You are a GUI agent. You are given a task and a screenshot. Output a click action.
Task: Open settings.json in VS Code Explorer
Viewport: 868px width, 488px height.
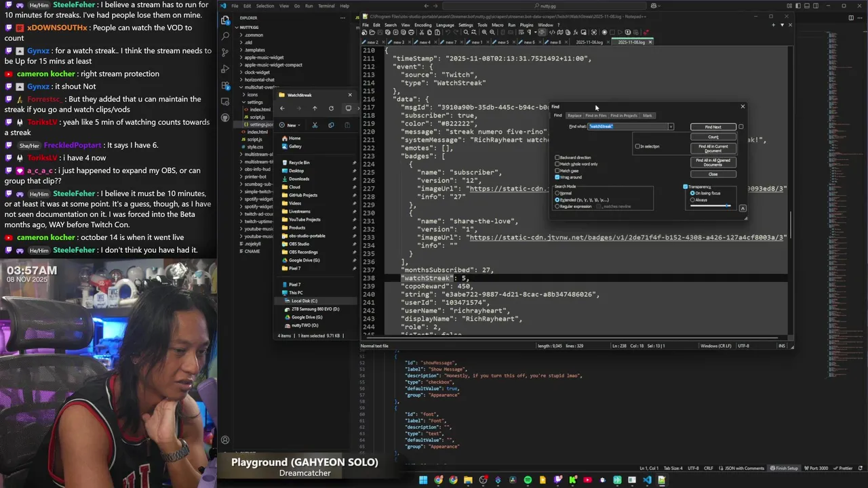[x=261, y=125]
